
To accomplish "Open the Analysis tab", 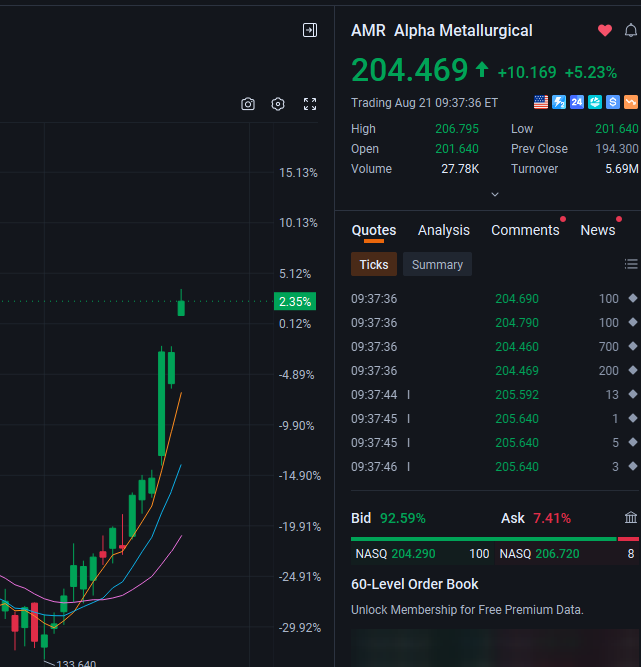I will (444, 230).
